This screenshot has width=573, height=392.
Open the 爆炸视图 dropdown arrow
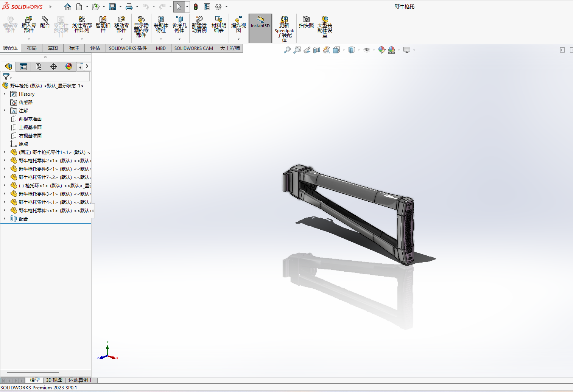click(238, 39)
